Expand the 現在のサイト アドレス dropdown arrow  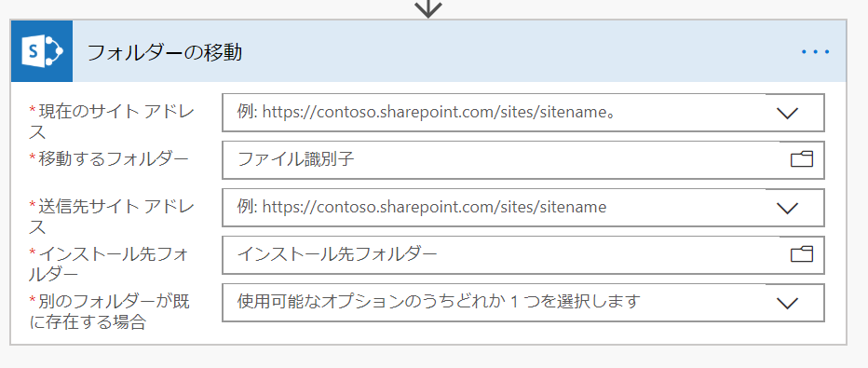tap(787, 113)
